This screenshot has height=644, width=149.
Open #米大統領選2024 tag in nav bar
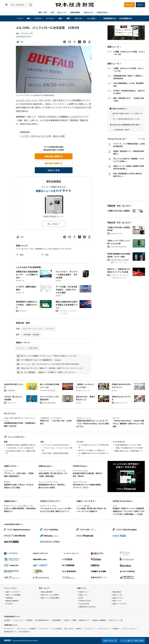(x=125, y=19)
